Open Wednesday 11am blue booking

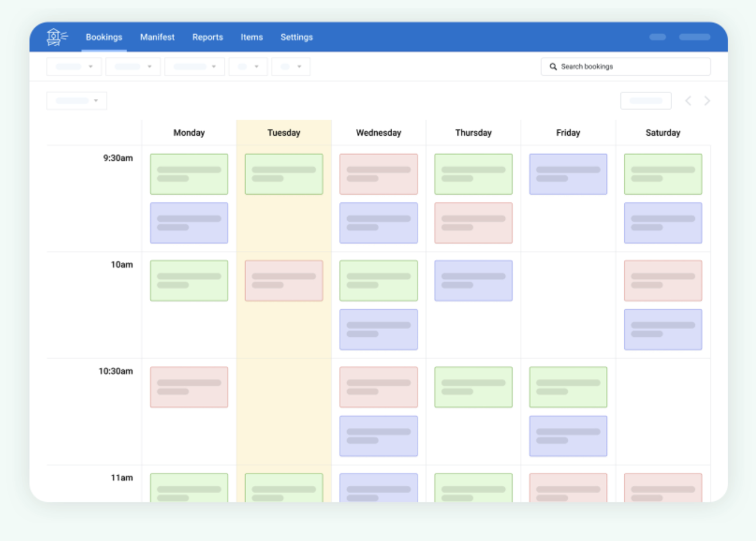point(379,488)
